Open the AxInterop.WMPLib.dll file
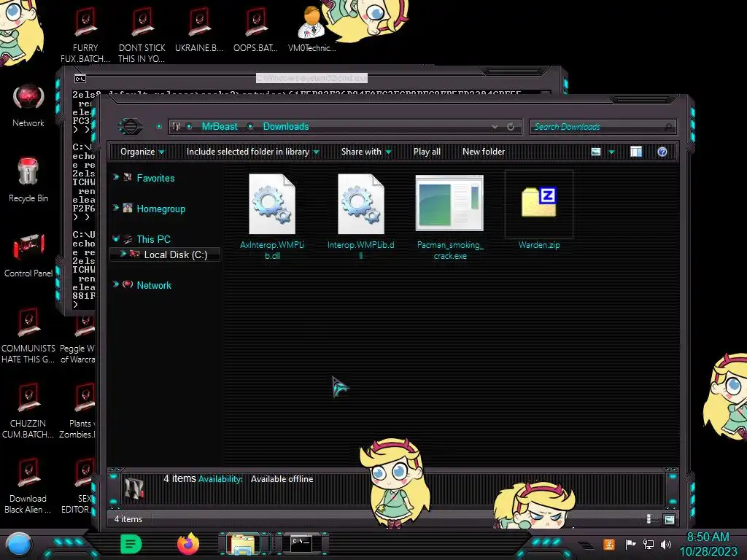This screenshot has width=747, height=560. click(x=272, y=217)
